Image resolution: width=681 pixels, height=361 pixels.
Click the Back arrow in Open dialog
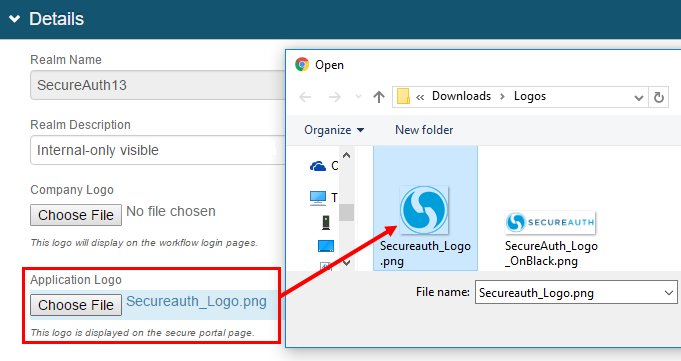click(305, 96)
